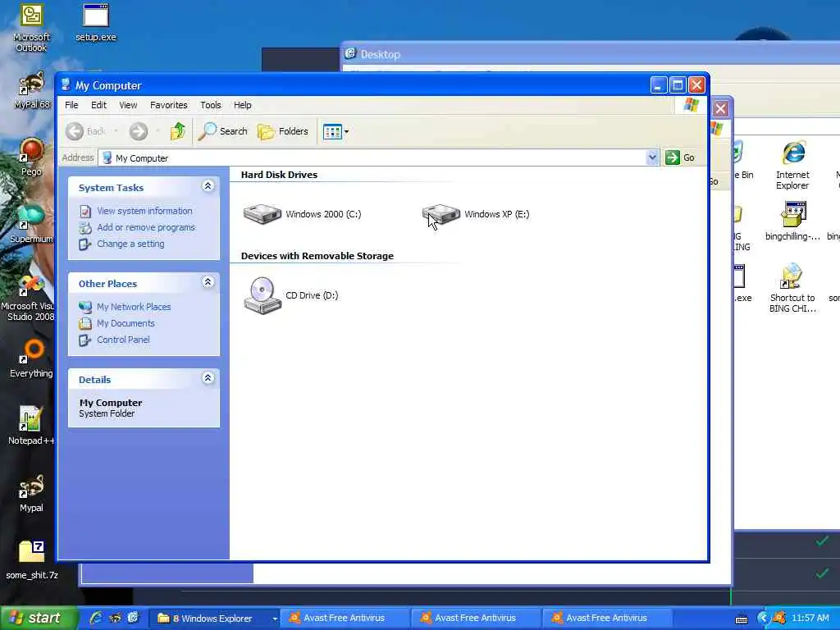
Task: Select the Notepad++ desktop shortcut
Action: tap(31, 426)
